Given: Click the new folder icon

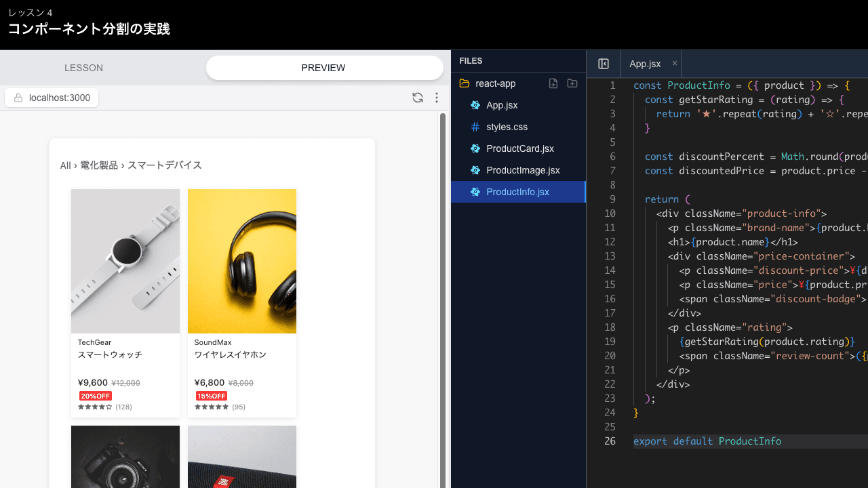Looking at the screenshot, I should click(x=572, y=83).
